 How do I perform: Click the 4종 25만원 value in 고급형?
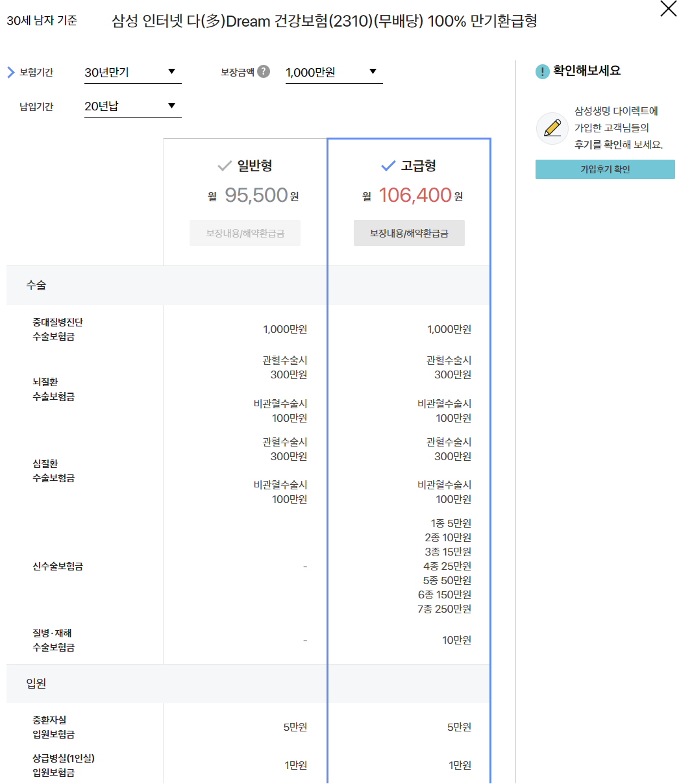[447, 566]
